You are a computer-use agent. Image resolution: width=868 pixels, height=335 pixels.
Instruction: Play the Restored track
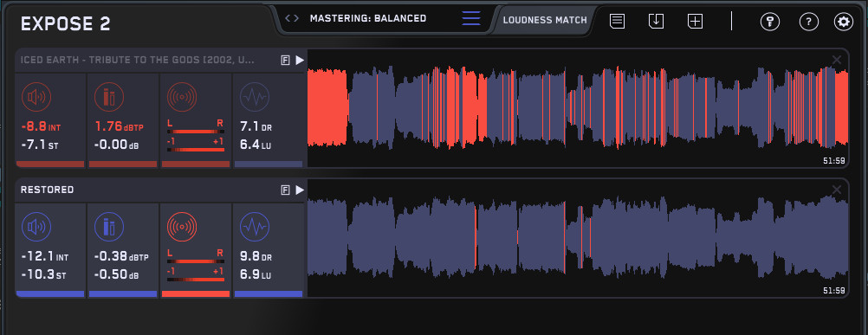point(300,190)
